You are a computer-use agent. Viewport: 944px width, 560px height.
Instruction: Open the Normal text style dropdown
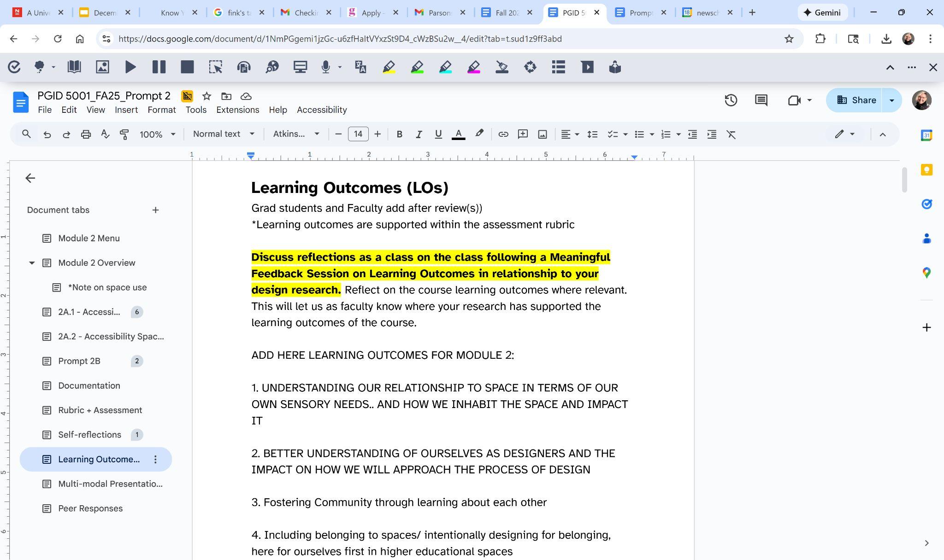(224, 134)
